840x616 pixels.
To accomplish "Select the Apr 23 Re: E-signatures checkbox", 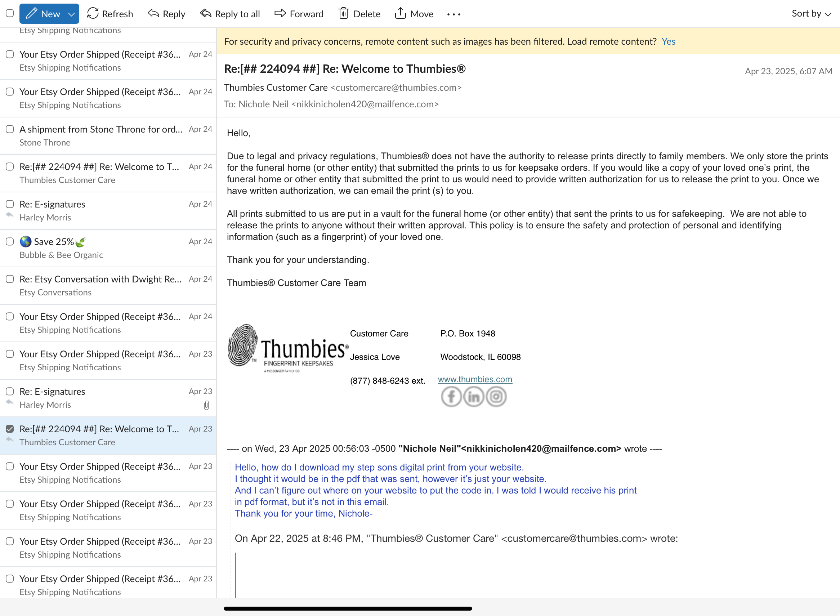I will point(10,392).
